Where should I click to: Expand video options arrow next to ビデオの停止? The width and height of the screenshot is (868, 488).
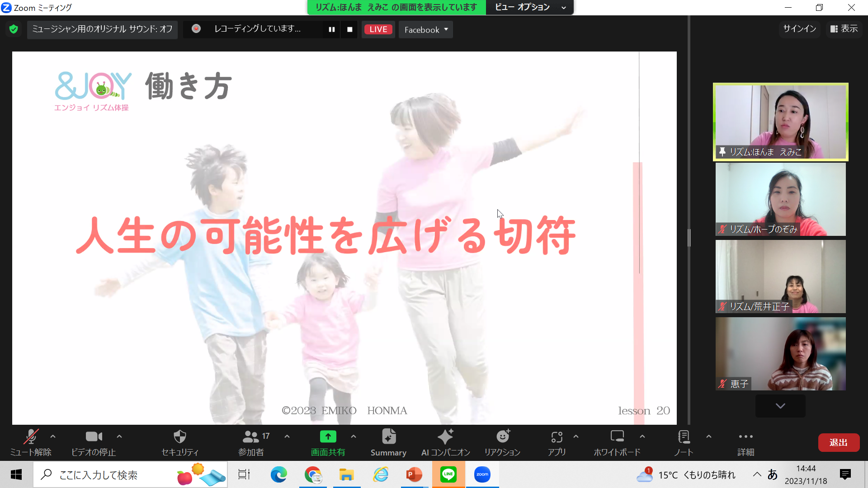(x=119, y=436)
